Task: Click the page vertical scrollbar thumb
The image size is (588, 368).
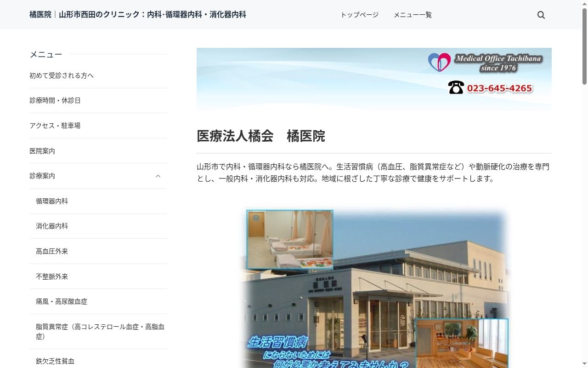Action: pos(584,46)
